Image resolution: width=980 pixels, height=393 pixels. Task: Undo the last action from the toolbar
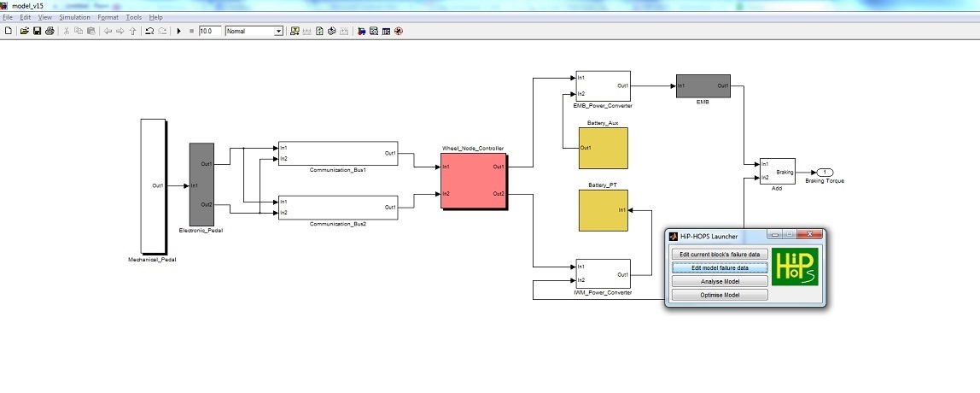pos(149,31)
